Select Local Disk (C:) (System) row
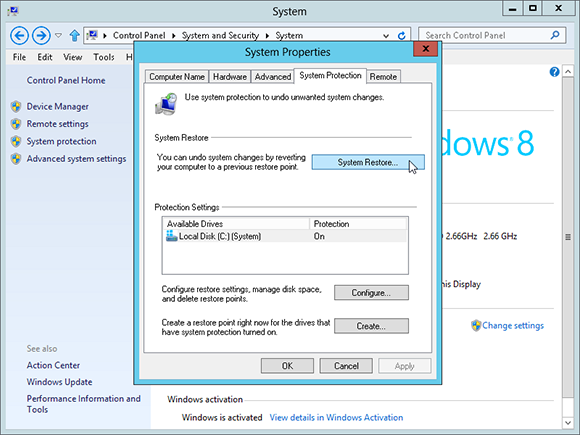The height and width of the screenshot is (435, 580). pos(285,236)
